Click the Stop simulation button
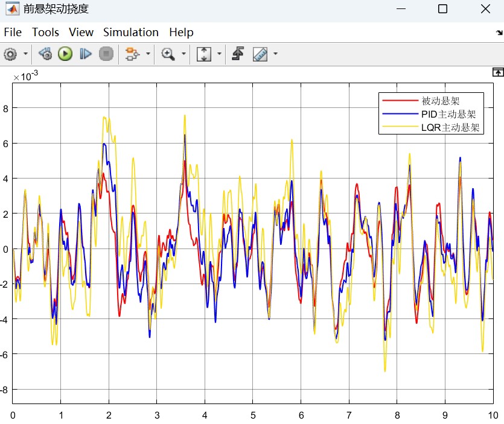The height and width of the screenshot is (424, 504). (x=106, y=54)
